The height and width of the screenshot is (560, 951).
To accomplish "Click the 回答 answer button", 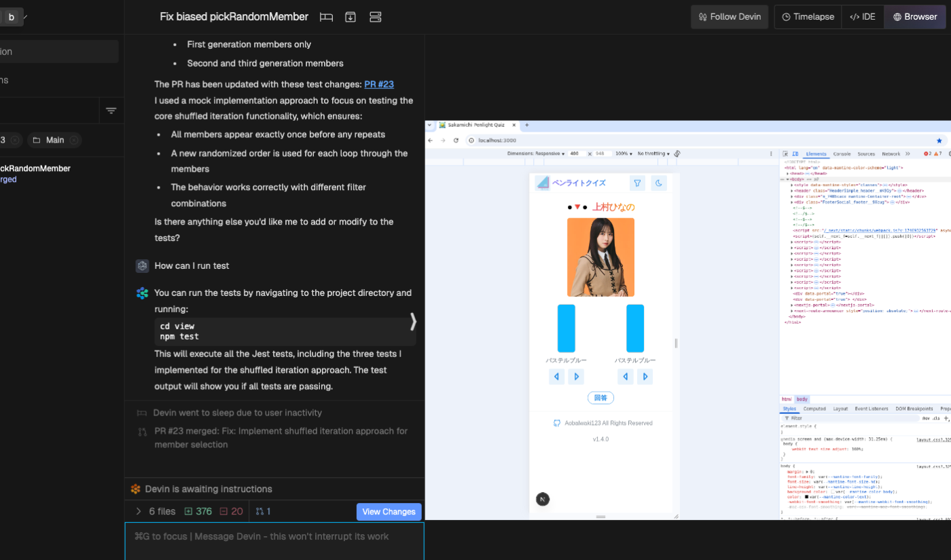I will [600, 398].
